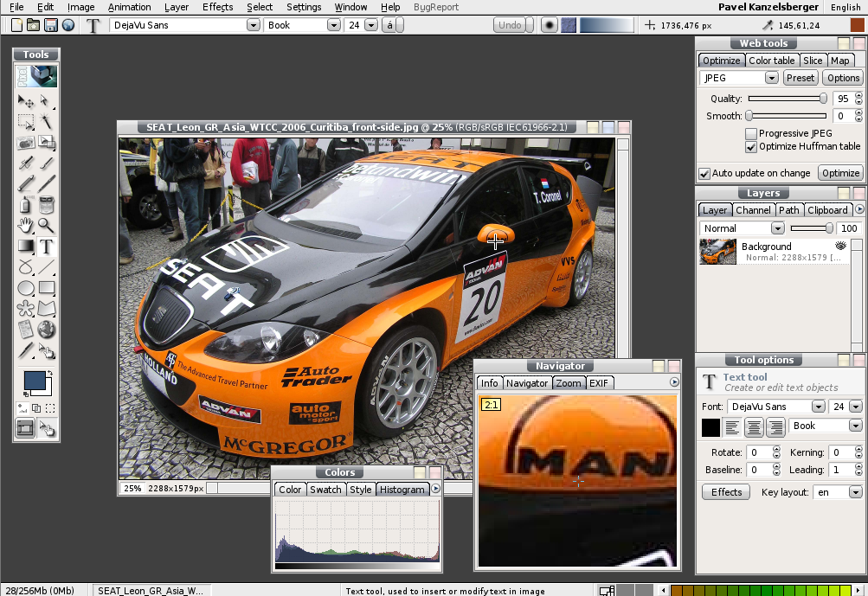Open the JPEG format dropdown
The width and height of the screenshot is (868, 596).
click(772, 78)
